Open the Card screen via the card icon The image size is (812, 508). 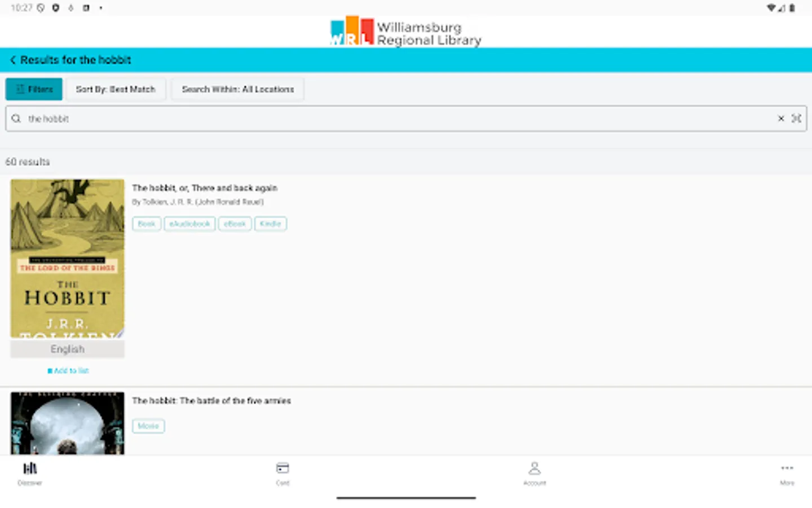pos(283,472)
